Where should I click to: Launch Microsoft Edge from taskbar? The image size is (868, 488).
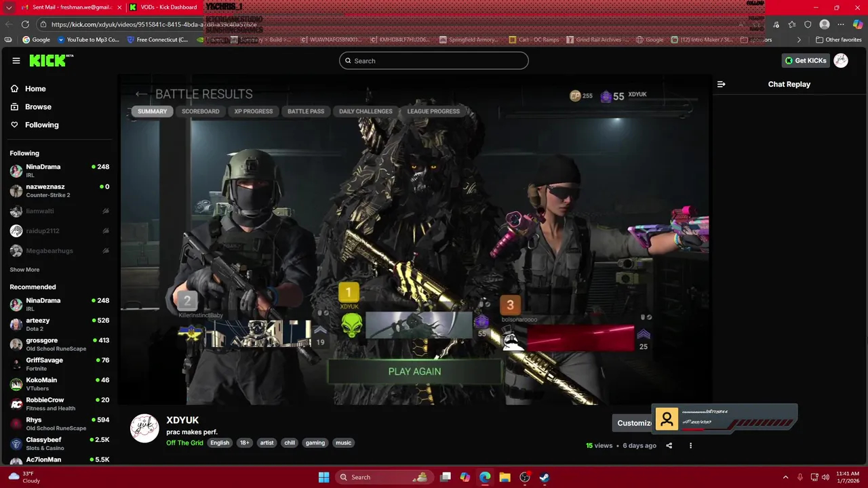(485, 477)
